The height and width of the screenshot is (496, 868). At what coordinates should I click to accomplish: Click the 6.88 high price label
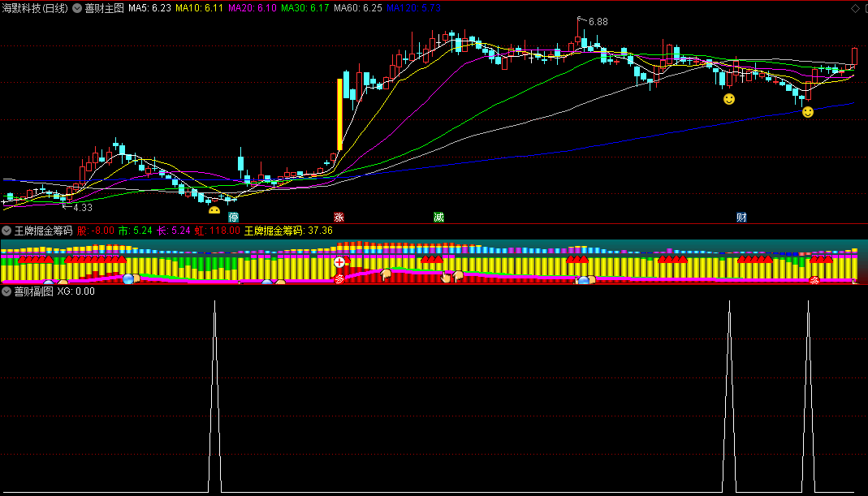click(598, 22)
